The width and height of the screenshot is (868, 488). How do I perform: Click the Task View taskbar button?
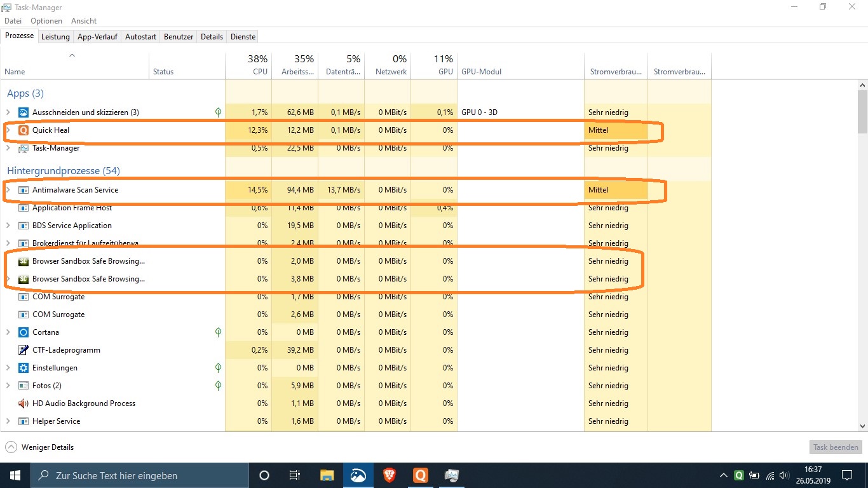(x=295, y=475)
